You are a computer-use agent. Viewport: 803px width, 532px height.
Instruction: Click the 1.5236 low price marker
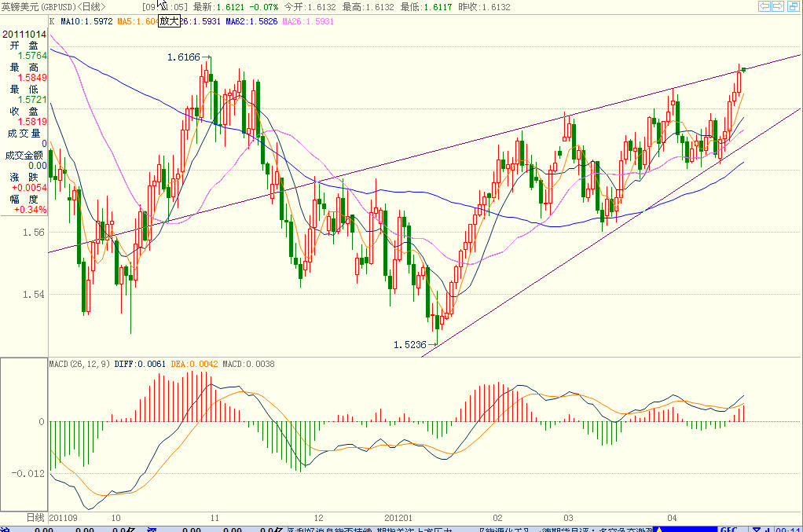[x=409, y=345]
